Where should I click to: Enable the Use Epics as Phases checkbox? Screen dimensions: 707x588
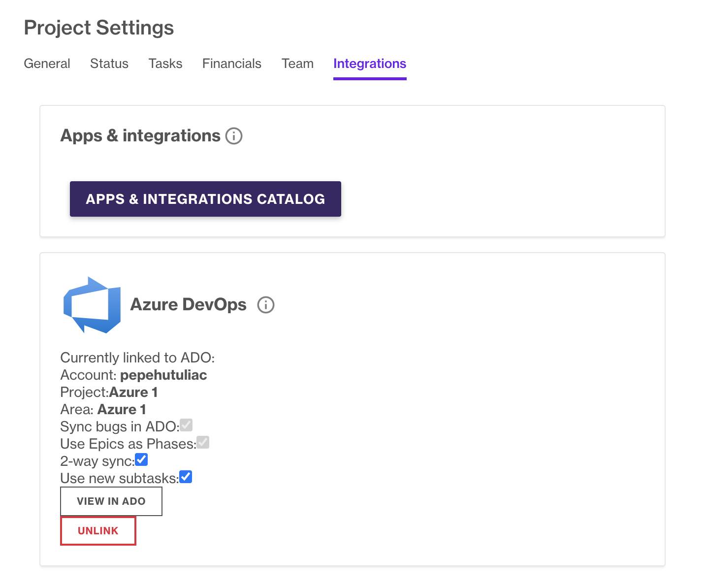(203, 442)
